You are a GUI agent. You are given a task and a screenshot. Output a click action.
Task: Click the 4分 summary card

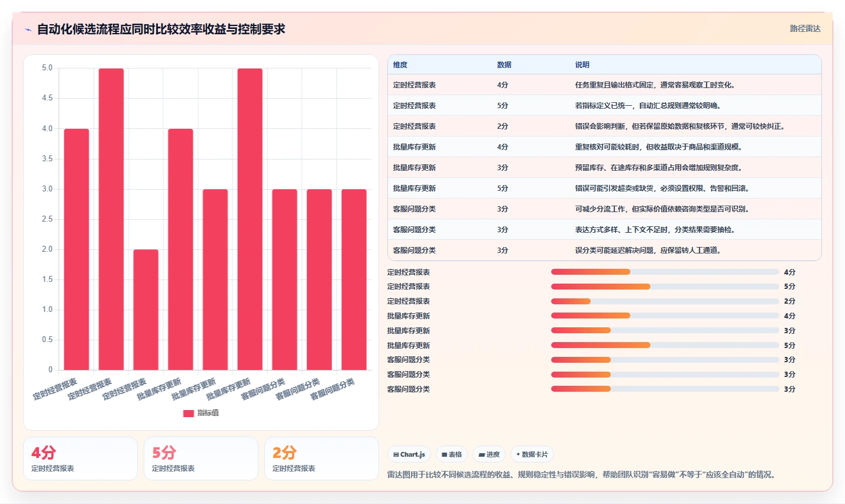pyautogui.click(x=80, y=459)
